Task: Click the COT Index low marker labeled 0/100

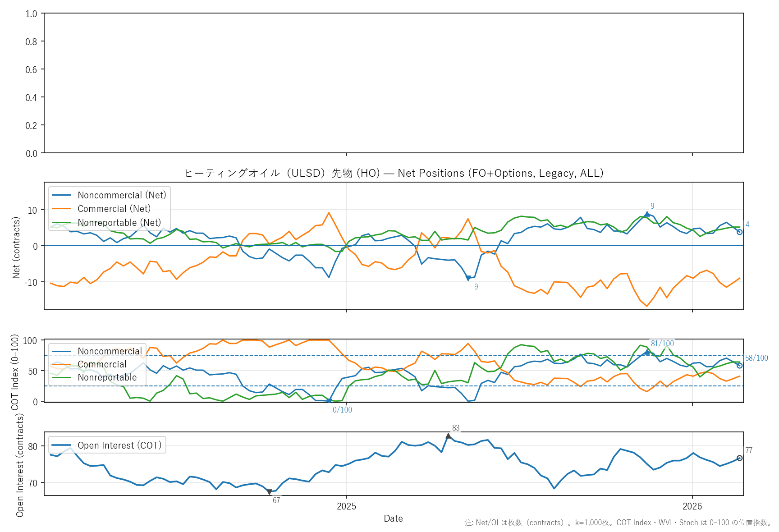Action: (x=329, y=401)
